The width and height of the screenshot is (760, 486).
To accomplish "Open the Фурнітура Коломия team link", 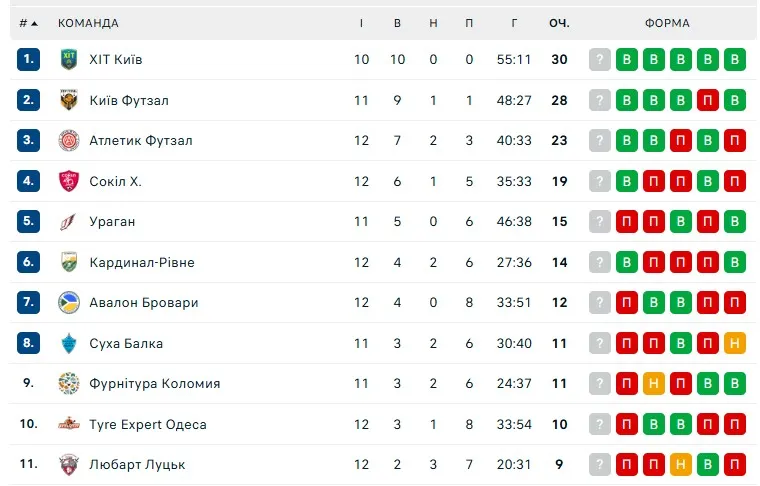I will tap(154, 383).
